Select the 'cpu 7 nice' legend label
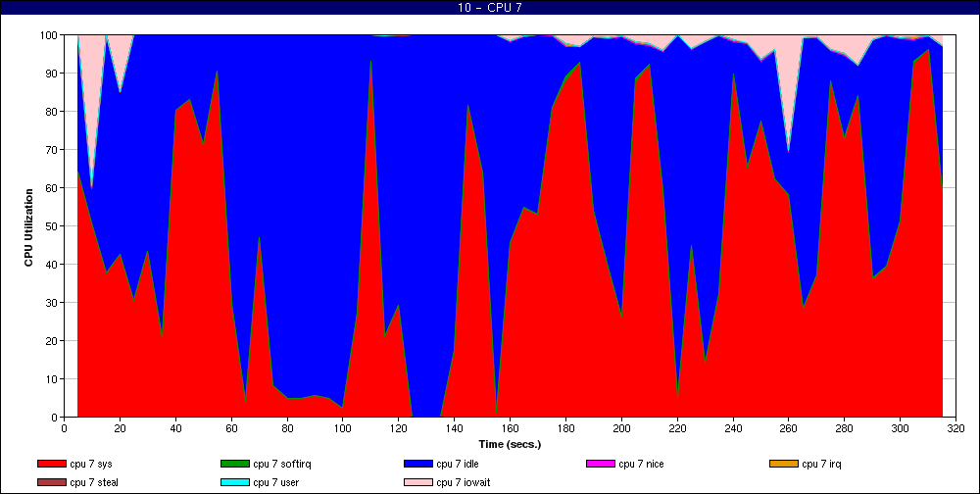 click(x=641, y=464)
